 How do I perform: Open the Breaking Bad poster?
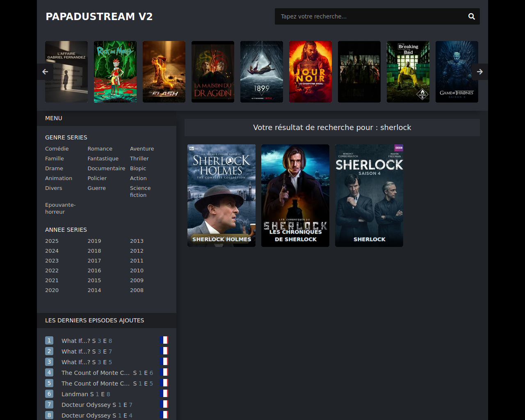tap(408, 72)
